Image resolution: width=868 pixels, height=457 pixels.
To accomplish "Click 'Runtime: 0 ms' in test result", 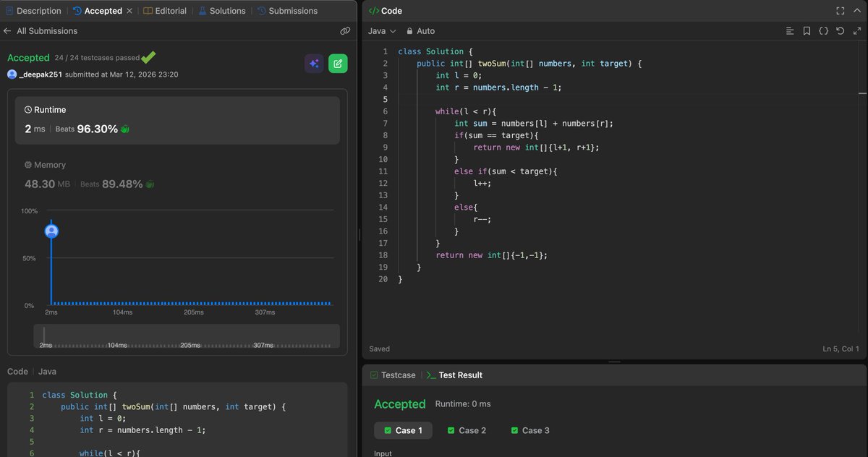I will [463, 404].
